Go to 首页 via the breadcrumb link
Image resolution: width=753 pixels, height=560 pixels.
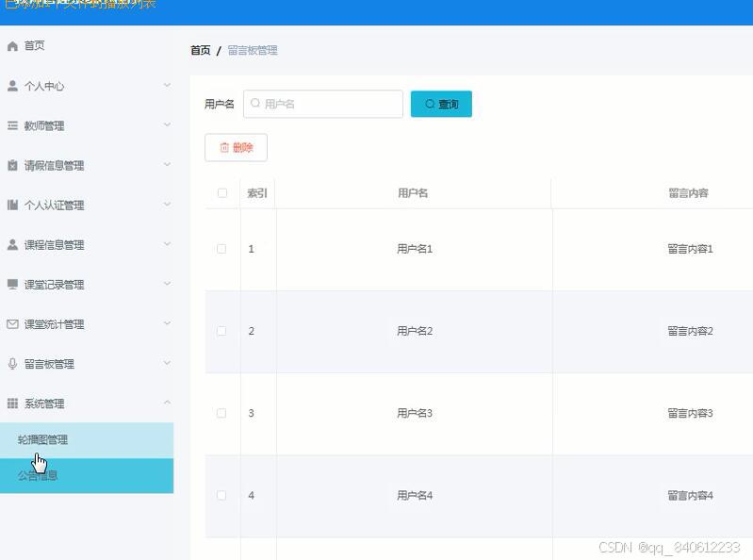(x=200, y=50)
